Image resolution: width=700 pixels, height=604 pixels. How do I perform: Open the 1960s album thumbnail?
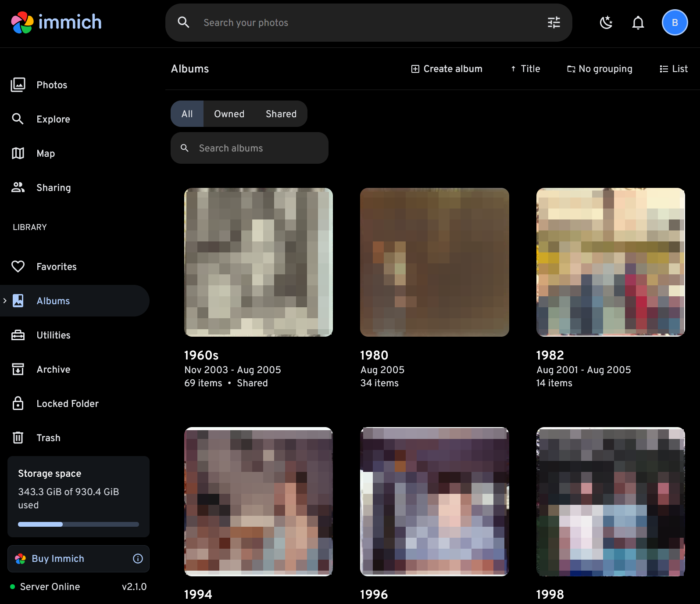point(258,262)
